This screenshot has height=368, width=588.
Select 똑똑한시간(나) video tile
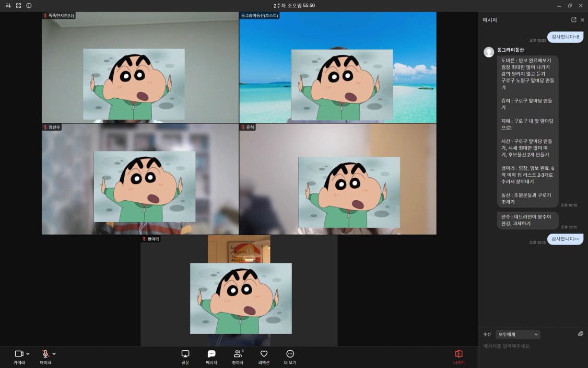(x=140, y=67)
